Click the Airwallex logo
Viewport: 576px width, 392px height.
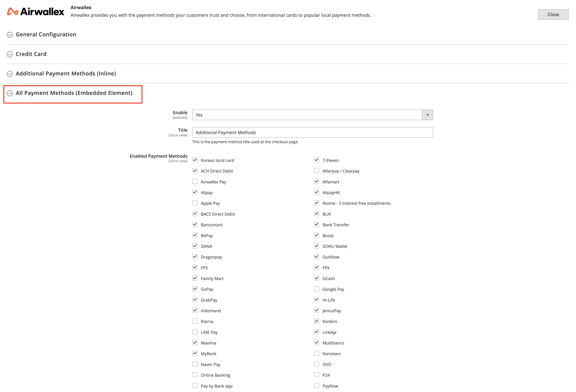click(35, 11)
